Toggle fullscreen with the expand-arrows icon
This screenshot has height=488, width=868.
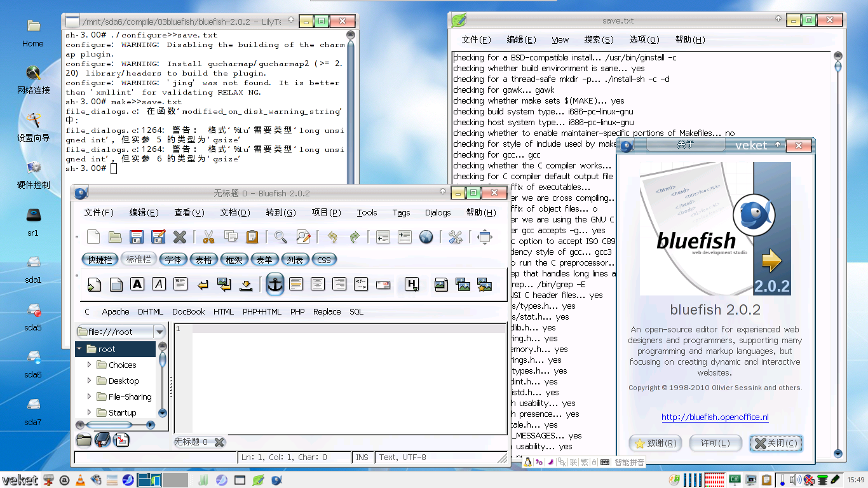click(x=485, y=237)
